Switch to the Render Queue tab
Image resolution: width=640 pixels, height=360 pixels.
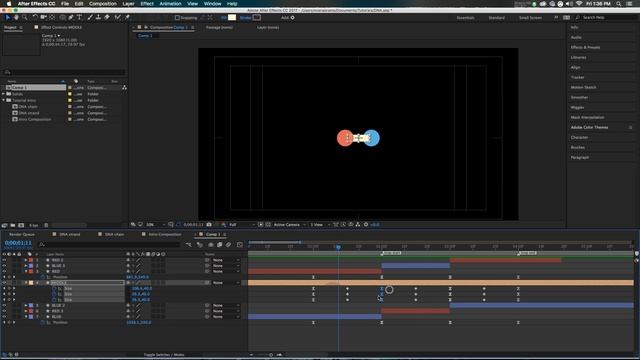click(22, 234)
